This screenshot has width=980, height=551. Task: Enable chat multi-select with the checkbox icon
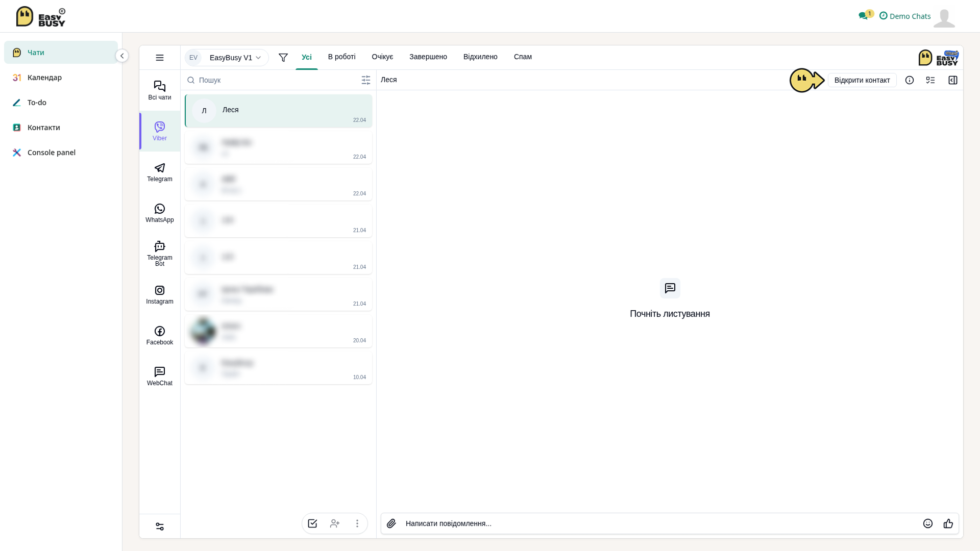pos(312,523)
